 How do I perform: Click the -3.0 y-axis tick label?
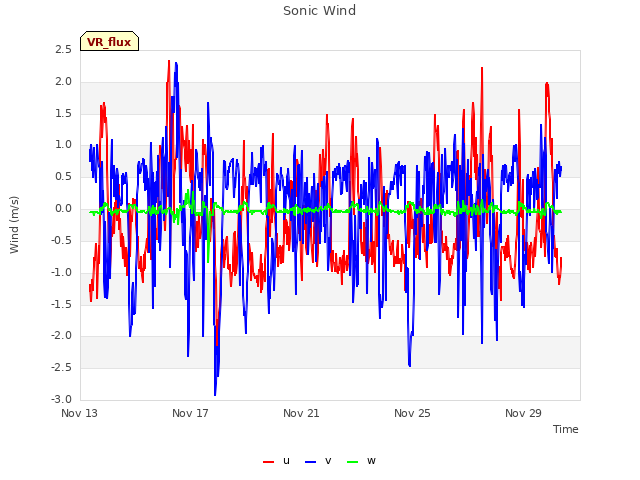coord(61,399)
